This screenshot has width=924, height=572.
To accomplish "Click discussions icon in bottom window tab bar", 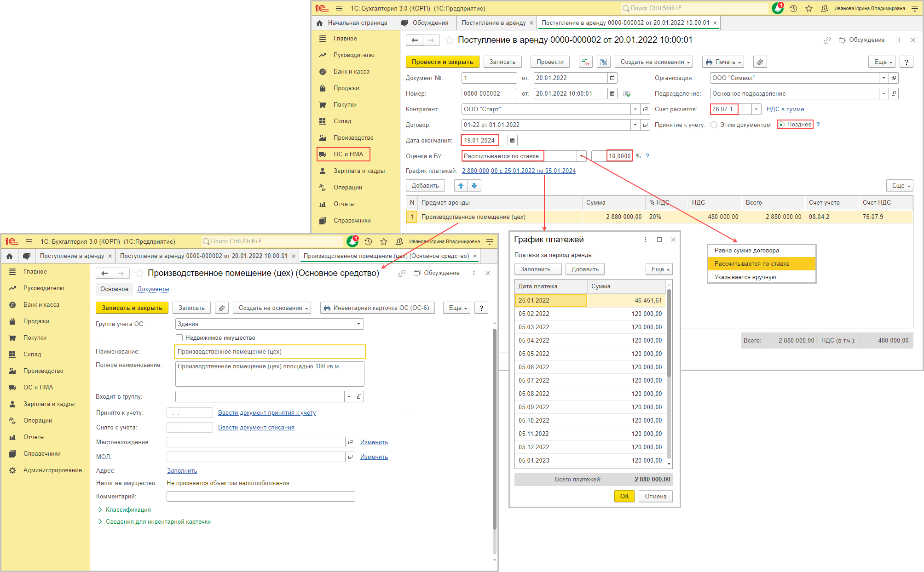I will (x=27, y=256).
